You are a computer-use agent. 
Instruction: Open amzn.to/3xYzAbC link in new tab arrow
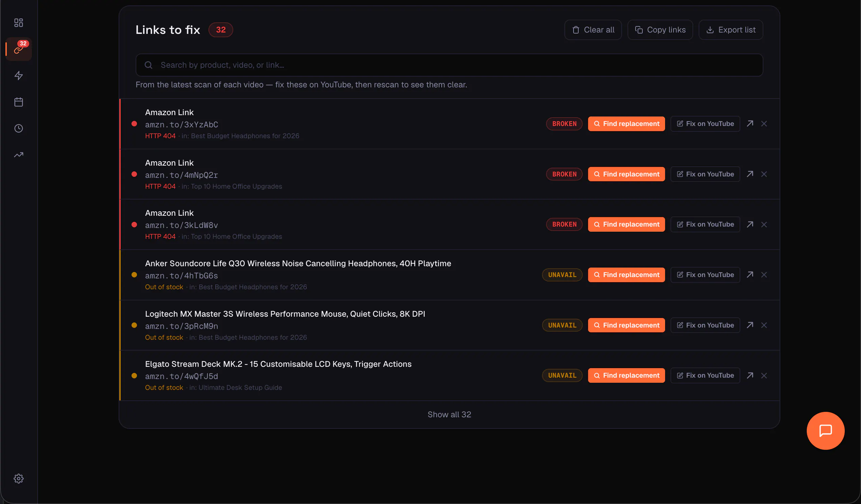[750, 124]
